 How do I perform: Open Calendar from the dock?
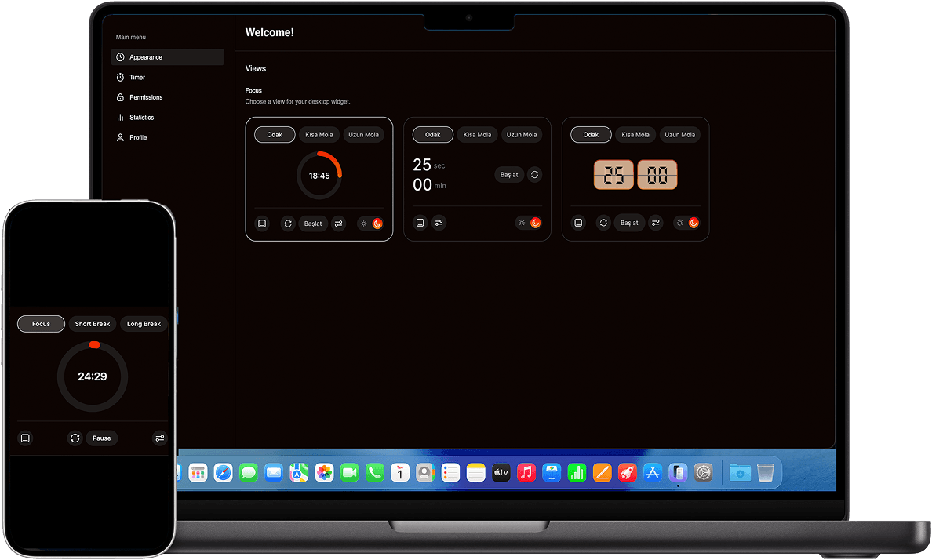[x=400, y=473]
